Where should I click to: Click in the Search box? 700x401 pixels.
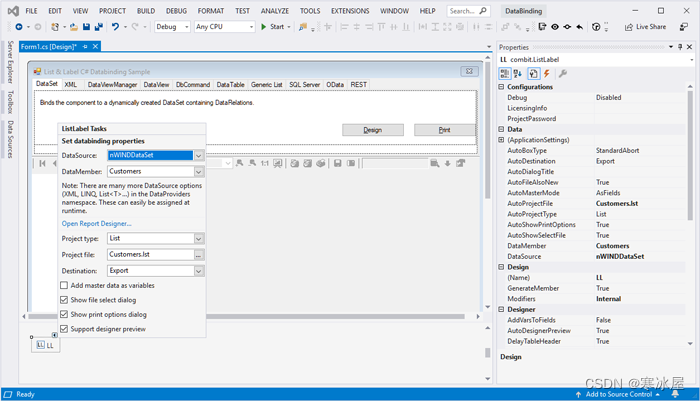[x=468, y=11]
